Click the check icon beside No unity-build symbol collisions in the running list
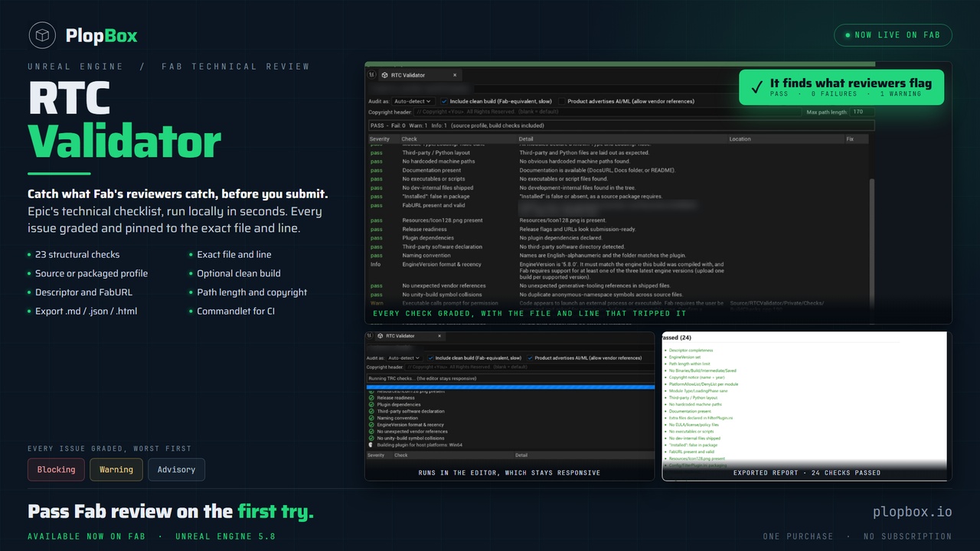980x551 pixels. 371,438
